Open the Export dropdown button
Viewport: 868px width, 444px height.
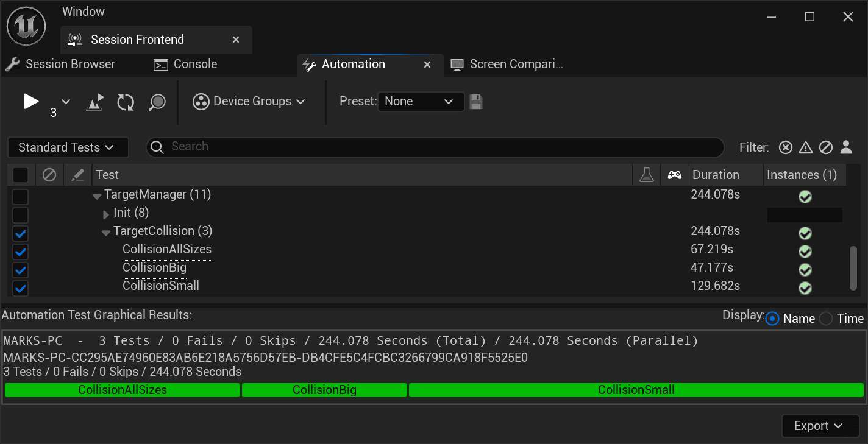coord(820,426)
